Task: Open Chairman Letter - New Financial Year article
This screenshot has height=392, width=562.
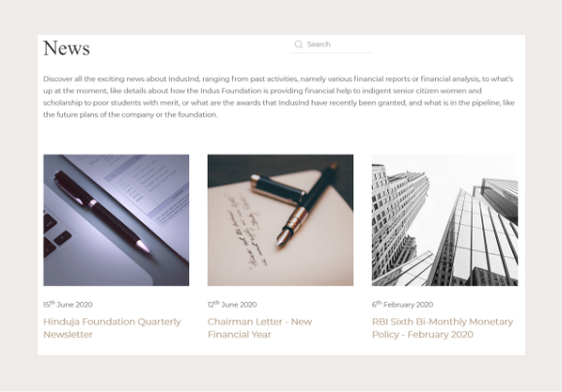Action: point(260,328)
